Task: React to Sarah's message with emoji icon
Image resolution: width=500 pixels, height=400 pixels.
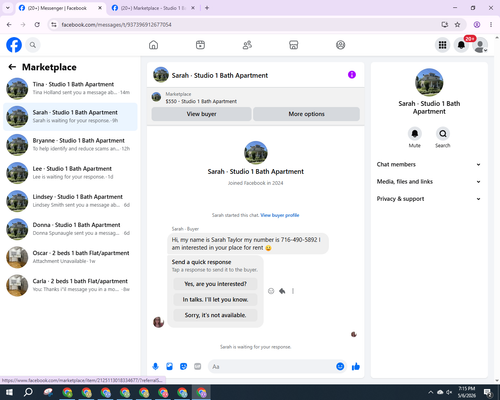Action: (x=271, y=291)
